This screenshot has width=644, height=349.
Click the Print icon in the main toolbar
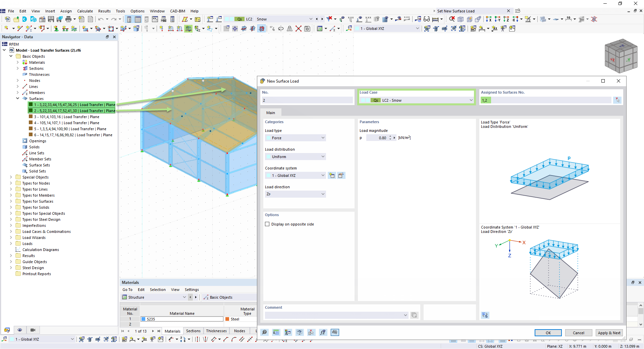68,19
